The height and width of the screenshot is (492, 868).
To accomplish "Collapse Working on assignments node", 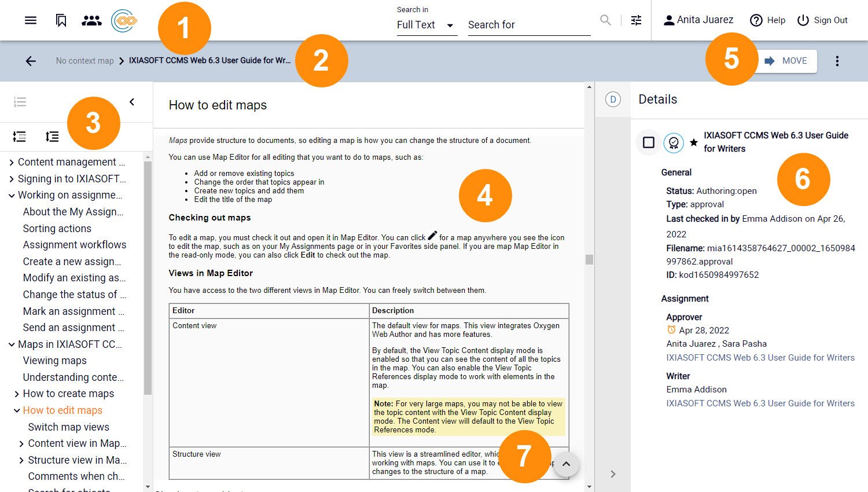I will click(12, 196).
